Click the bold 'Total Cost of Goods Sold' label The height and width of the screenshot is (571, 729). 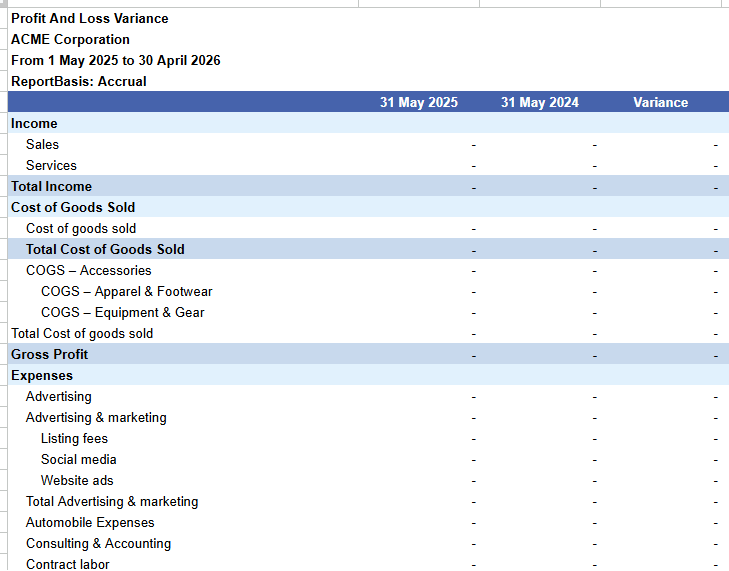[x=105, y=249]
